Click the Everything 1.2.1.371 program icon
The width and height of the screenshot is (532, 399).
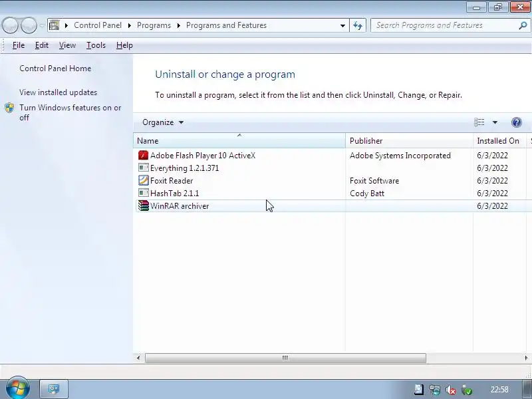[x=143, y=168]
